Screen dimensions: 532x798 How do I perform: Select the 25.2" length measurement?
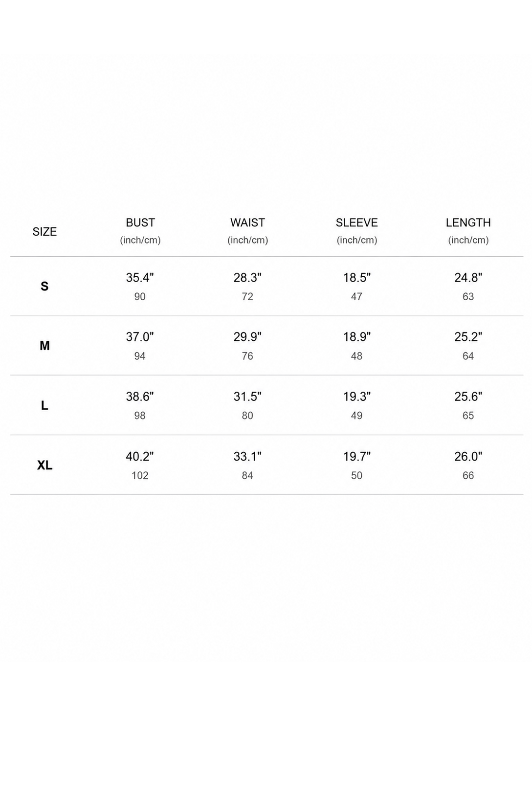(468, 337)
